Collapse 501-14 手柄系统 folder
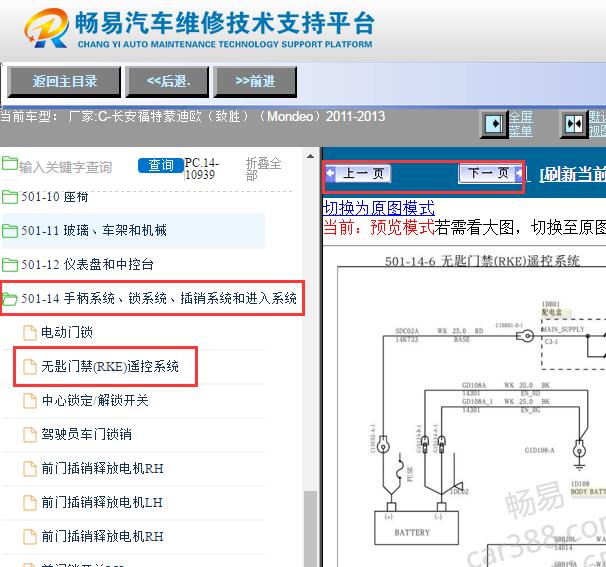Screen dimensions: 606x567 point(159,298)
